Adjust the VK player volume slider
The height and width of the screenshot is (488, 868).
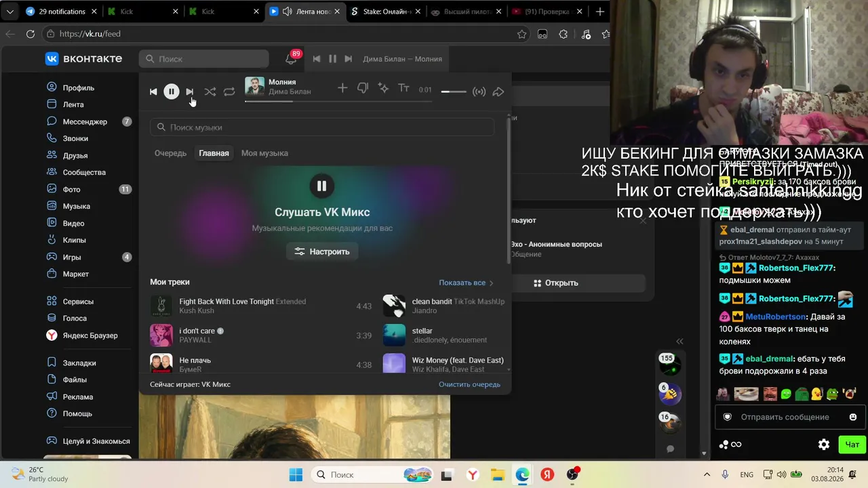tap(454, 91)
